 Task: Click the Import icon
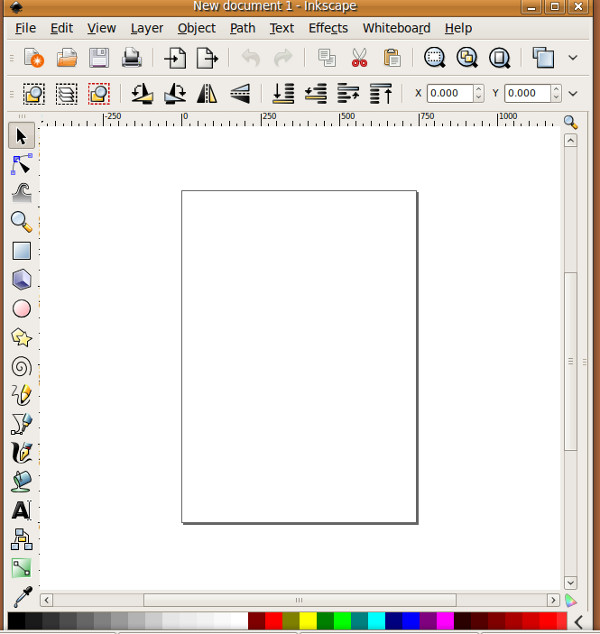[175, 57]
